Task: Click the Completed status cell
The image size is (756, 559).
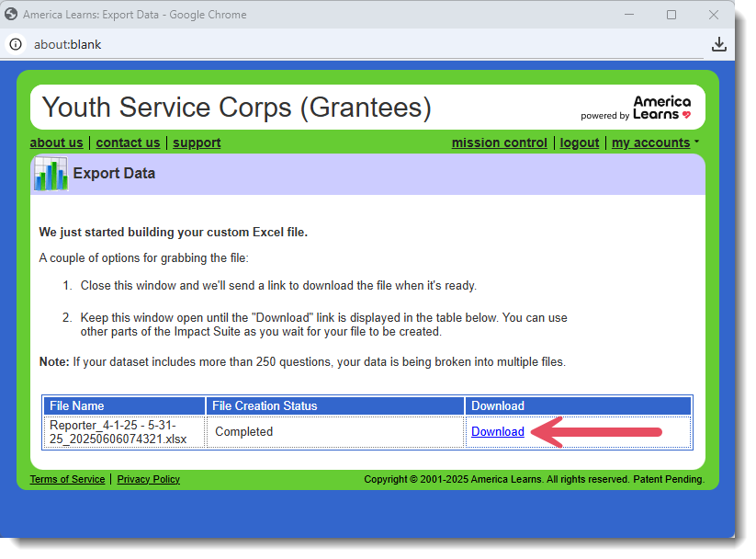Action: tap(335, 432)
